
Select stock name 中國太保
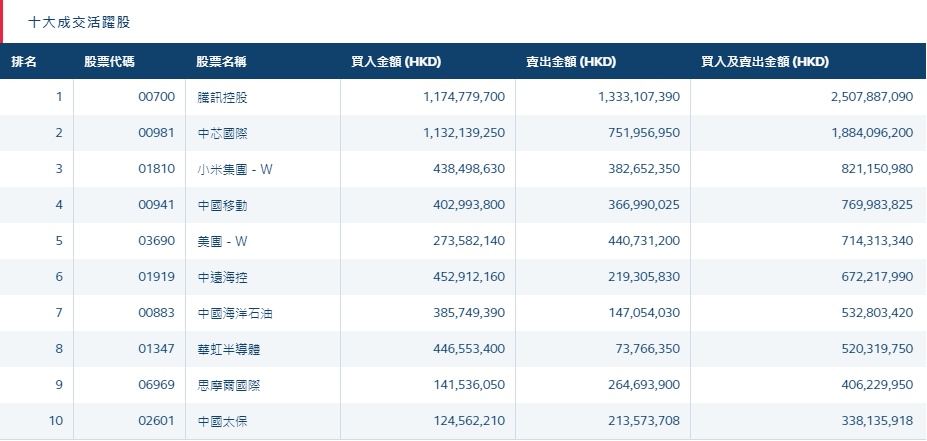tap(222, 421)
